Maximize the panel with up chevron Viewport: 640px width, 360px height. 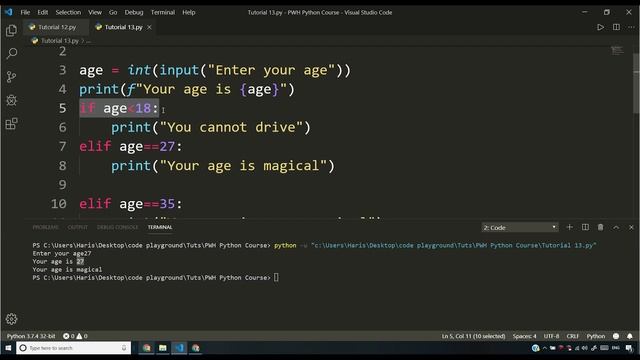point(616,227)
